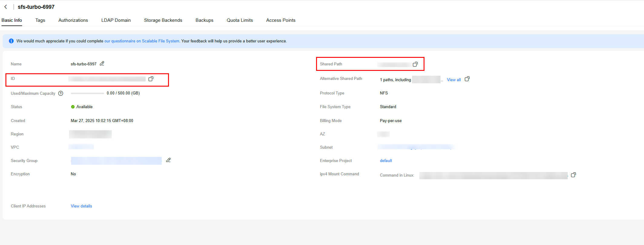View details of Client IP Addresses
This screenshot has height=245, width=644.
(81, 206)
